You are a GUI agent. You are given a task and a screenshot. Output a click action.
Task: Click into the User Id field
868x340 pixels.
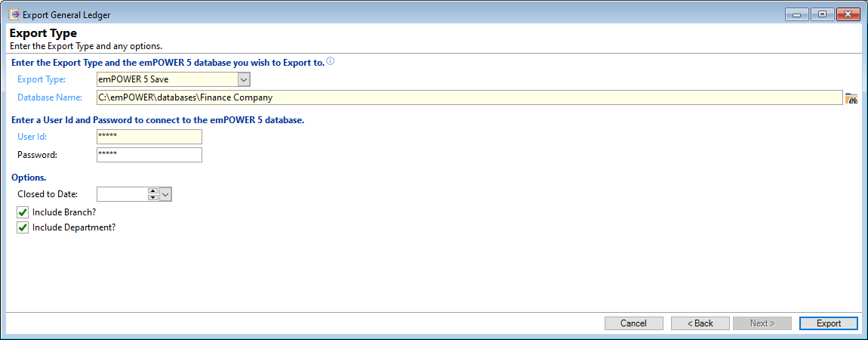[x=149, y=137]
